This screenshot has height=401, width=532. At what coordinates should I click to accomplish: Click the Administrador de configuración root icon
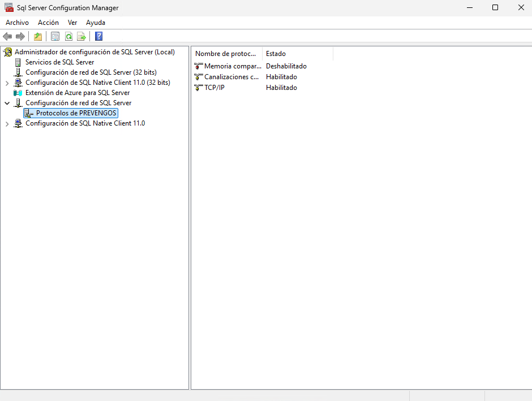coord(8,52)
